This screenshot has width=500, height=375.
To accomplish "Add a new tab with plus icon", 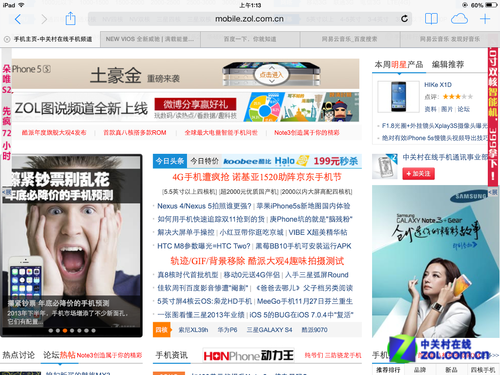I will coord(485,19).
